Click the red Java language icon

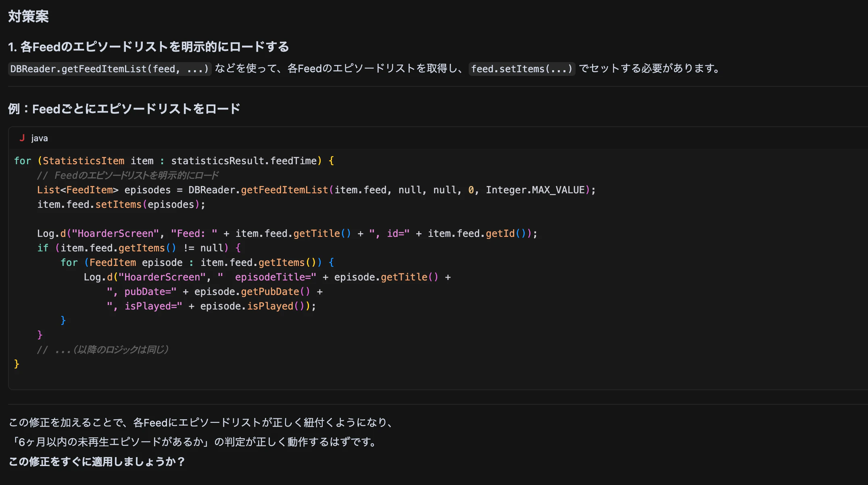point(22,138)
